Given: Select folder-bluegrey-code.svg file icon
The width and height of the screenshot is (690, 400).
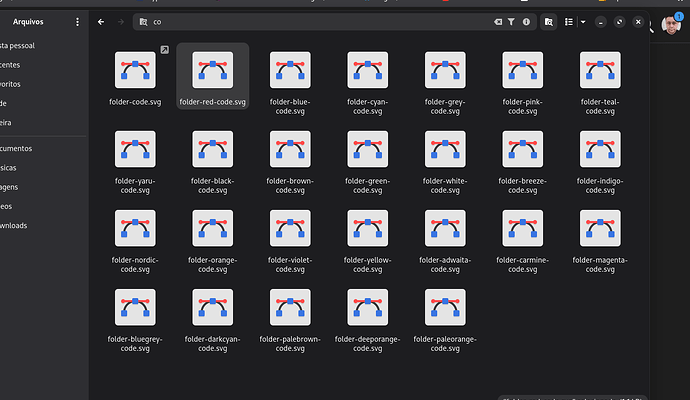Looking at the screenshot, I should point(135,309).
